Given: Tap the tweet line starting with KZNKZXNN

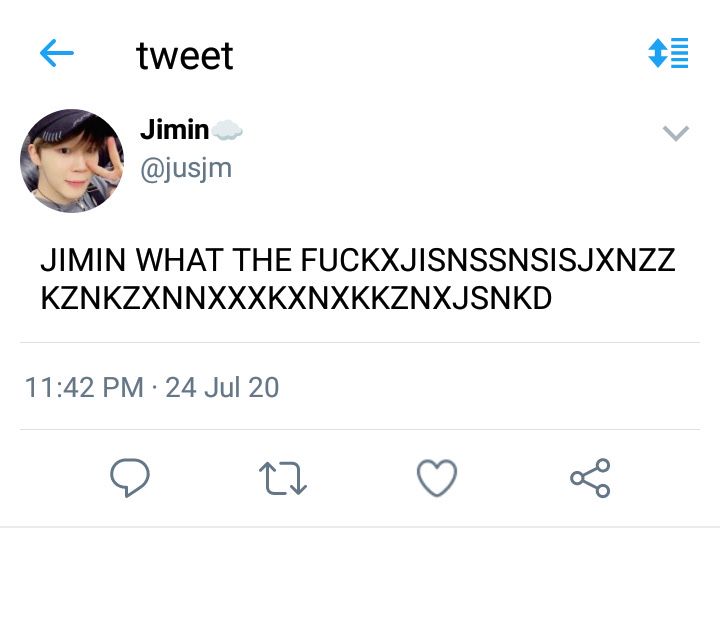Looking at the screenshot, I should [x=295, y=297].
